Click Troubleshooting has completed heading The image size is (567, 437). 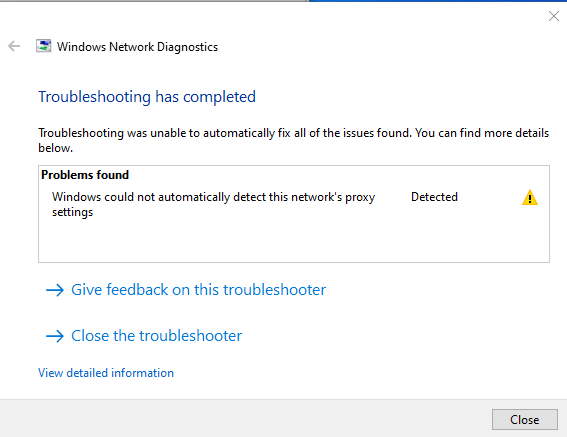pyautogui.click(x=147, y=97)
